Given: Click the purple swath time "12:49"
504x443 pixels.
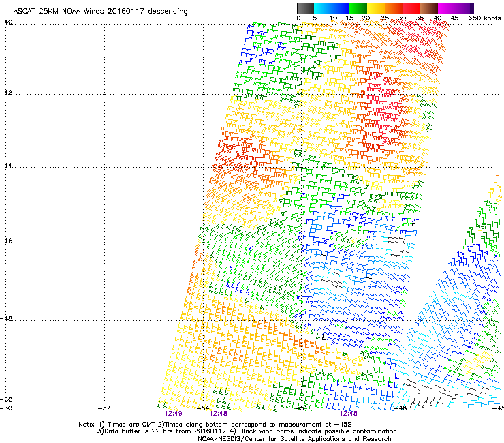Looking at the screenshot, I should tap(173, 414).
